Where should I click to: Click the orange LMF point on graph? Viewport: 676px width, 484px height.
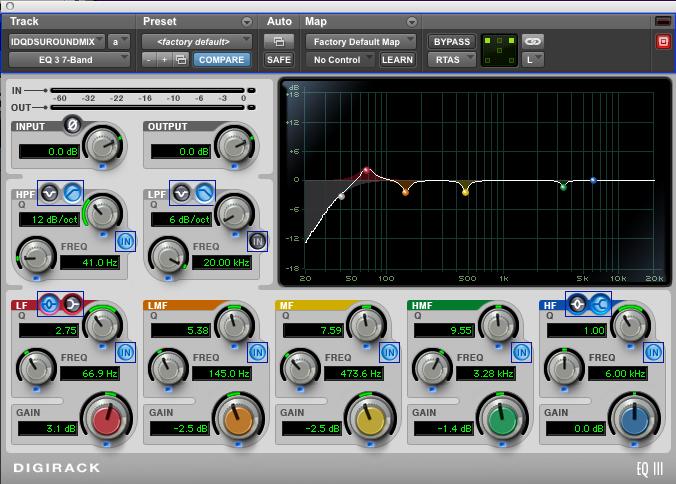tap(405, 192)
